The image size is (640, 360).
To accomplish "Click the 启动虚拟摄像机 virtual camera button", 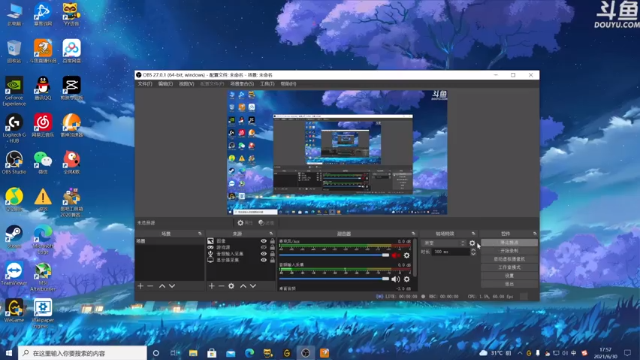I will pyautogui.click(x=509, y=259).
